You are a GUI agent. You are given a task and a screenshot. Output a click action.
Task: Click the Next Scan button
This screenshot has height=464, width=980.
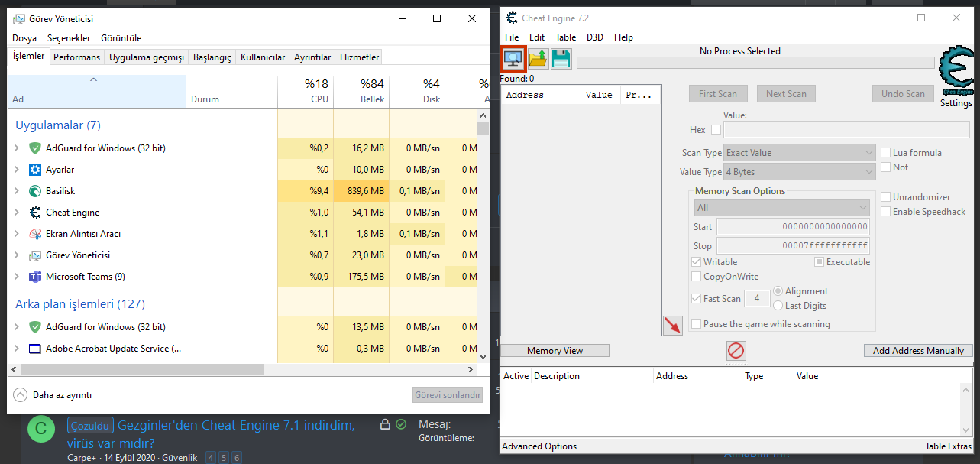point(786,94)
